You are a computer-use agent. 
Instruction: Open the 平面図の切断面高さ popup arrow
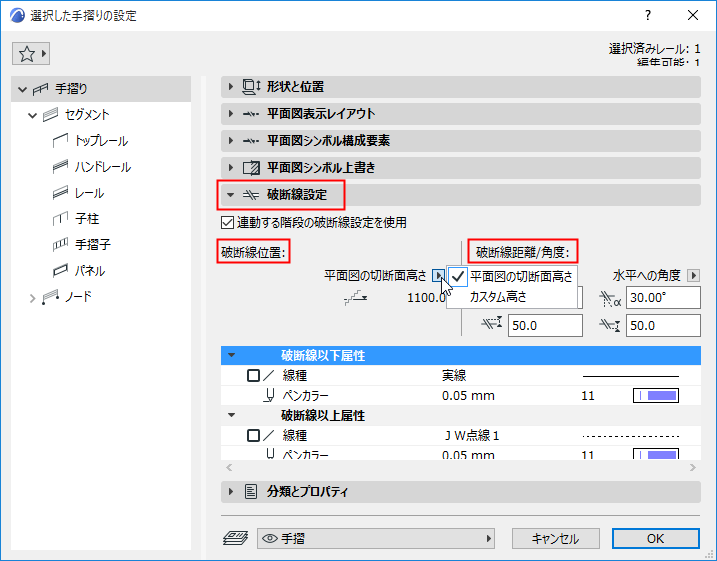(439, 276)
